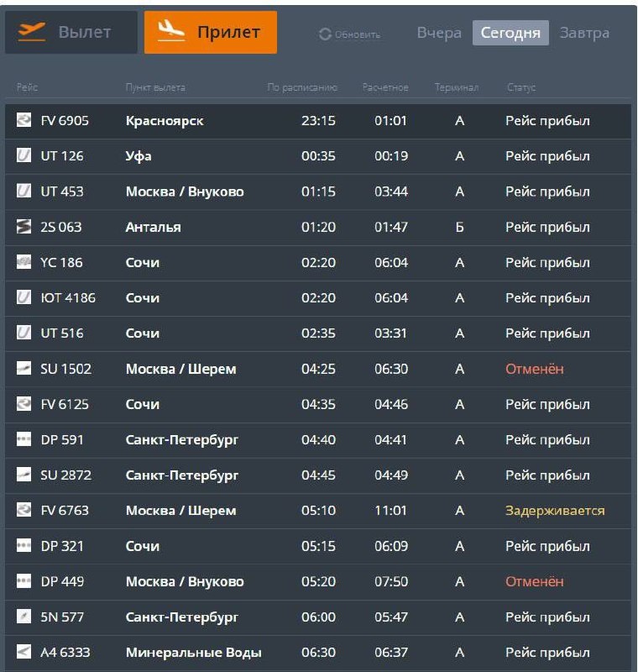
Task: Click flight number DP 321
Action: (x=62, y=546)
